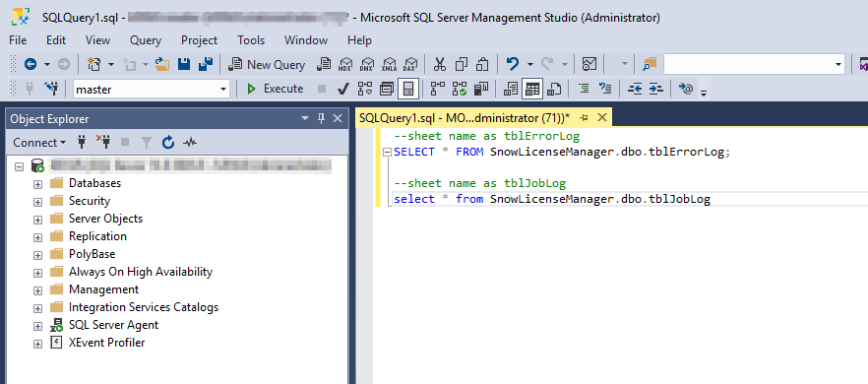
Task: Open the Activity Monitor icon
Action: click(589, 65)
